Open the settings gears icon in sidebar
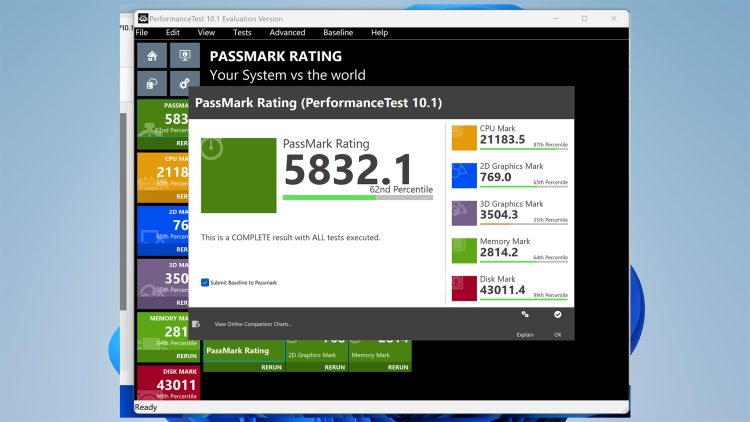 click(185, 84)
